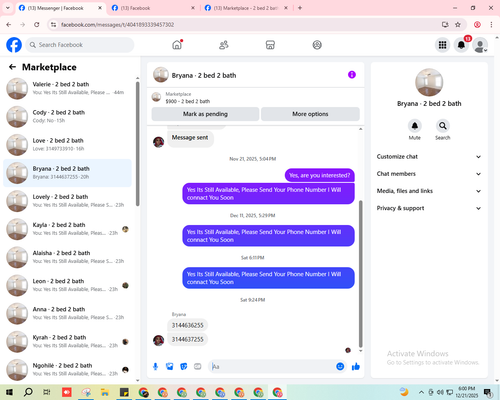
Task: Choose a sticker in the composer
Action: tap(184, 367)
